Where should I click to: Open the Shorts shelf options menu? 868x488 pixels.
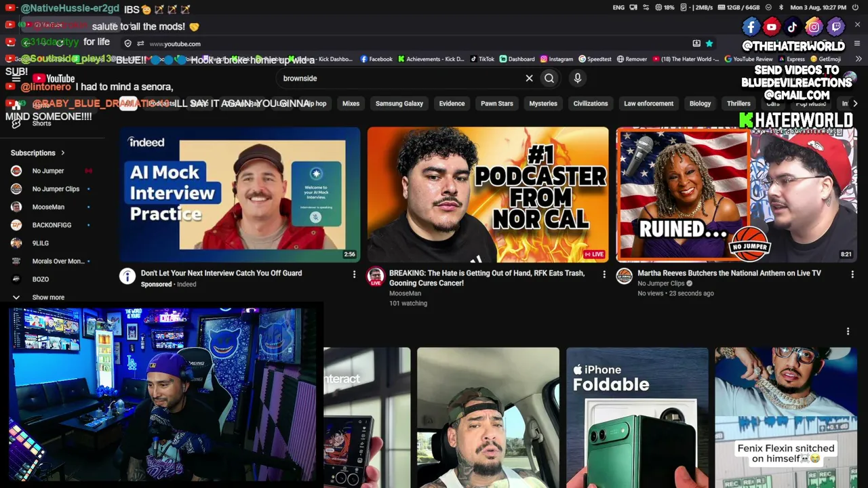pyautogui.click(x=848, y=331)
